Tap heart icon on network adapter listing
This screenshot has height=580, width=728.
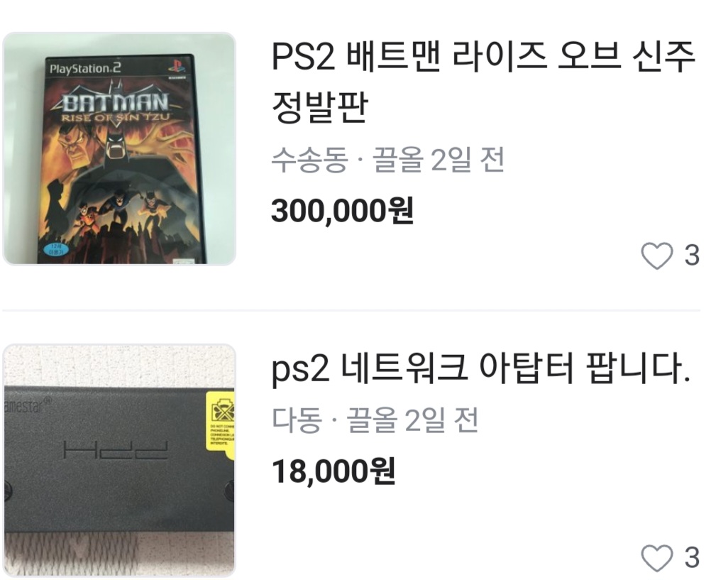tap(656, 557)
